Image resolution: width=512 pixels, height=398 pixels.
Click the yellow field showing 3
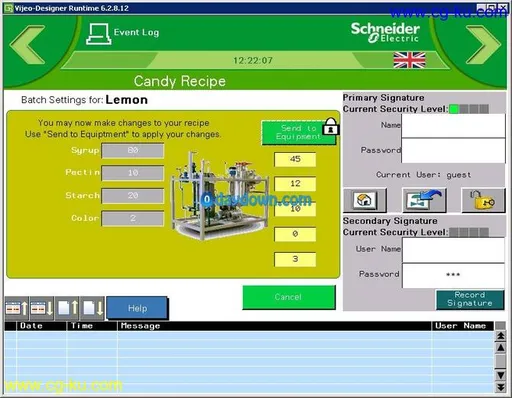click(x=295, y=259)
